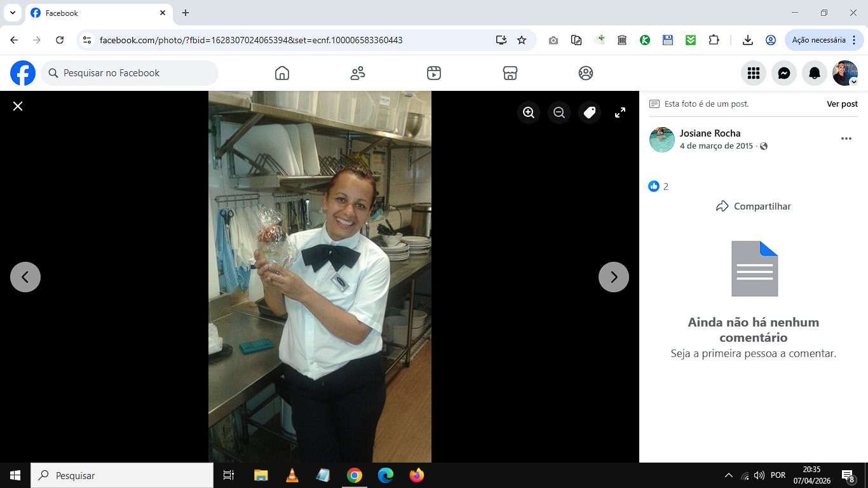Screen dimensions: 868x488
Task: Open the Facebook apps grid menu
Action: coord(754,73)
